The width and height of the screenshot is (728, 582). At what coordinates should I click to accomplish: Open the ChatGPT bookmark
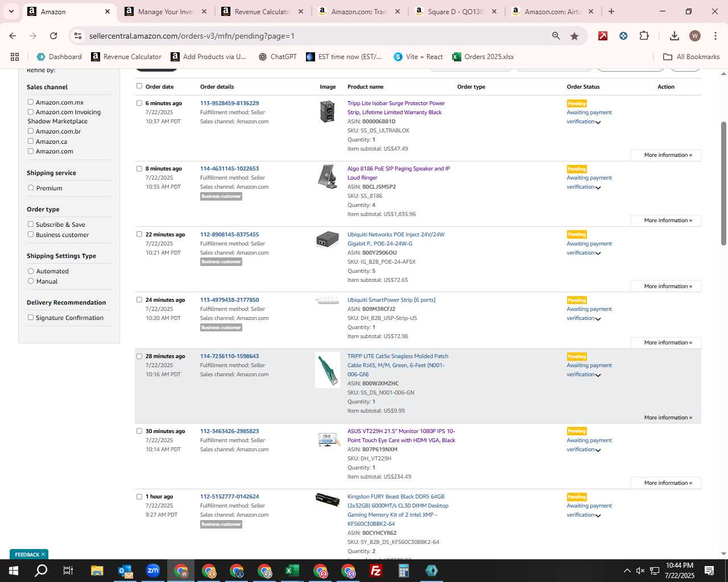tap(278, 57)
